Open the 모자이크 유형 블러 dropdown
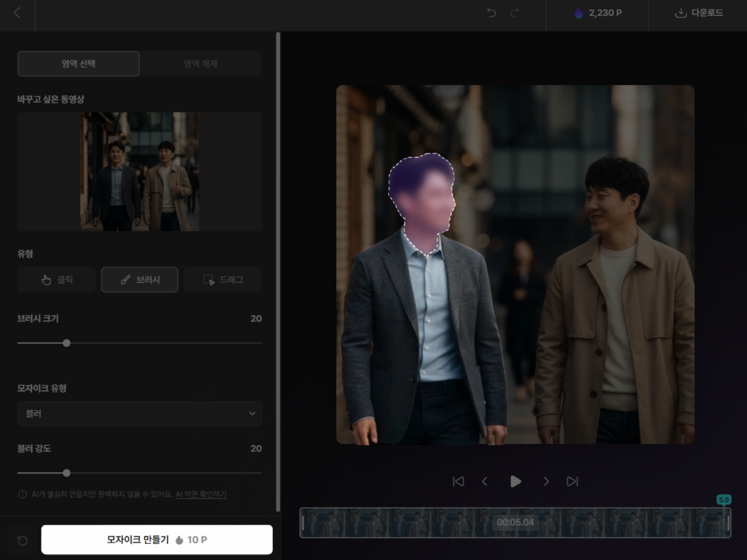Screen dimensions: 747x560 pyautogui.click(x=140, y=413)
